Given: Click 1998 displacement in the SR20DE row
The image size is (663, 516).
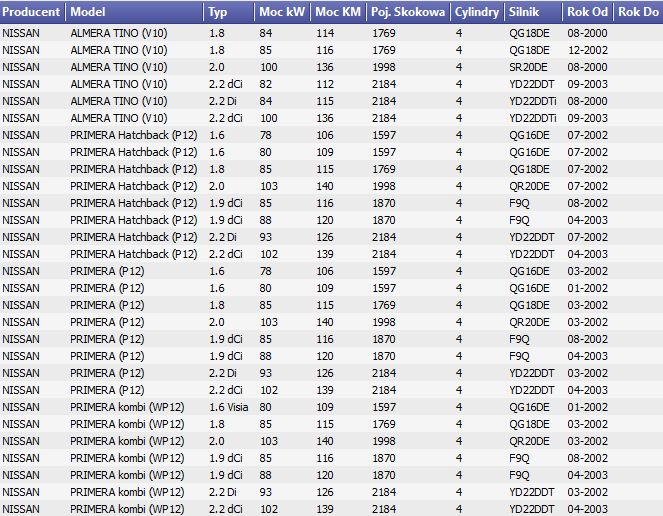Looking at the screenshot, I should coord(384,67).
